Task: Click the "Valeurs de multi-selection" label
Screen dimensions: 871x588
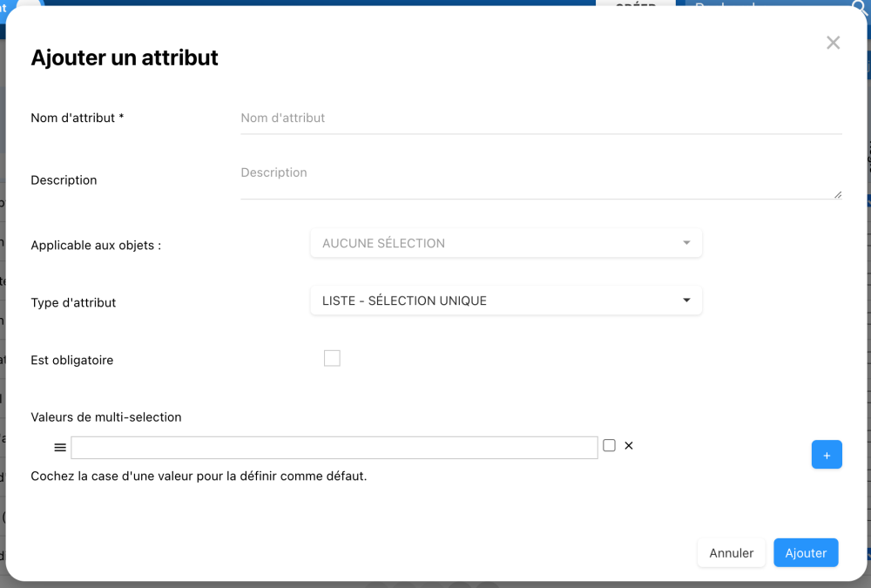Action: click(x=106, y=417)
